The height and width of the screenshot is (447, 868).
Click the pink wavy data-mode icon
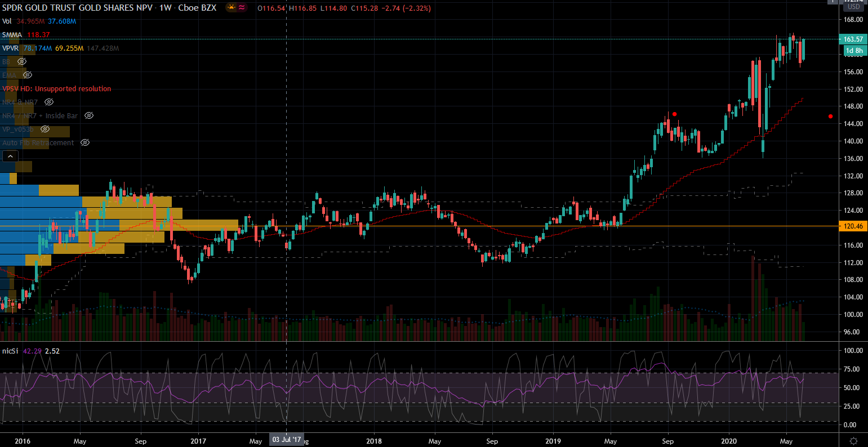coord(242,8)
